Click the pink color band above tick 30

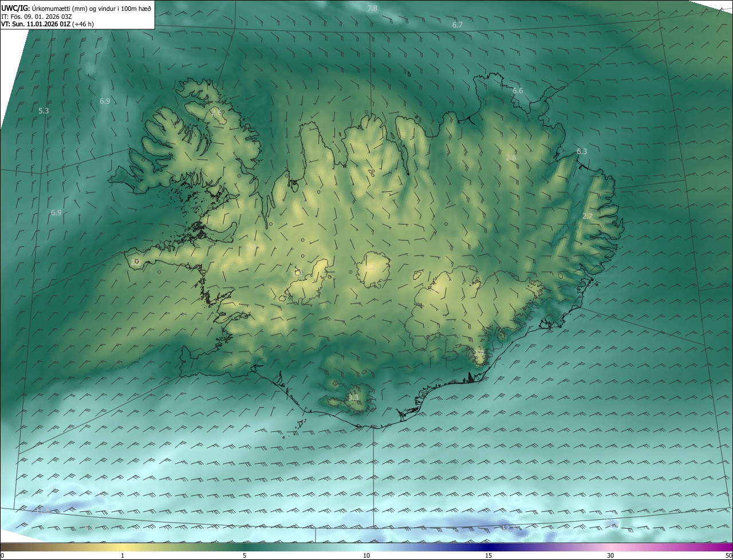tap(610, 547)
